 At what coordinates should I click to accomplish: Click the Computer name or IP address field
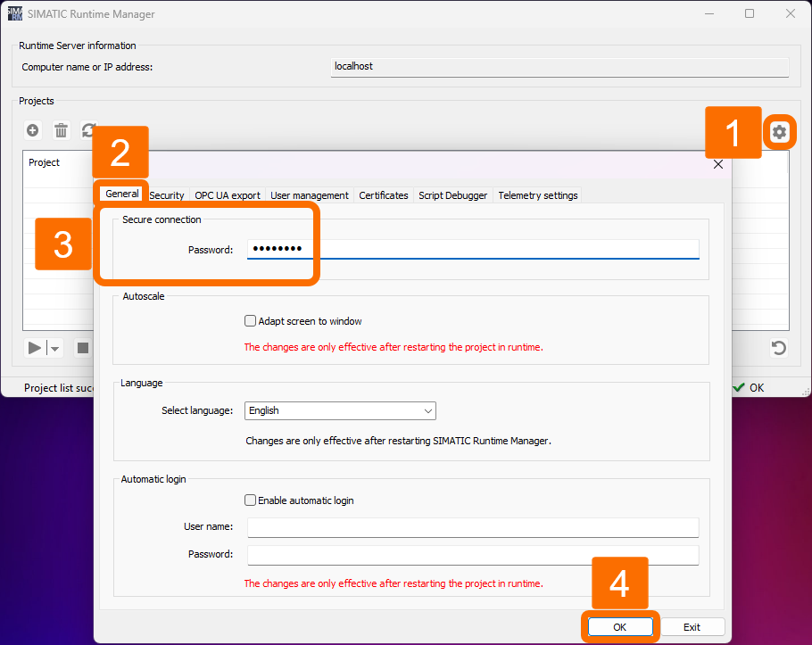559,67
